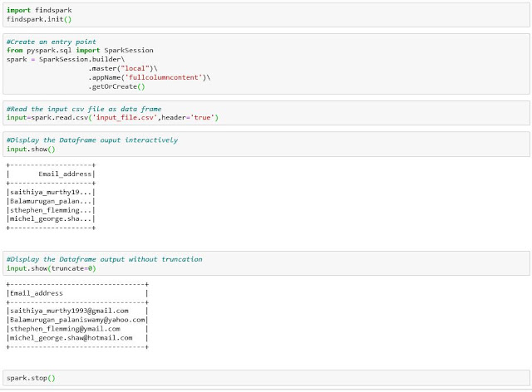532x392 pixels.
Task: Click the spark.read.csv('input_file.csv') line
Action: [x=112, y=118]
